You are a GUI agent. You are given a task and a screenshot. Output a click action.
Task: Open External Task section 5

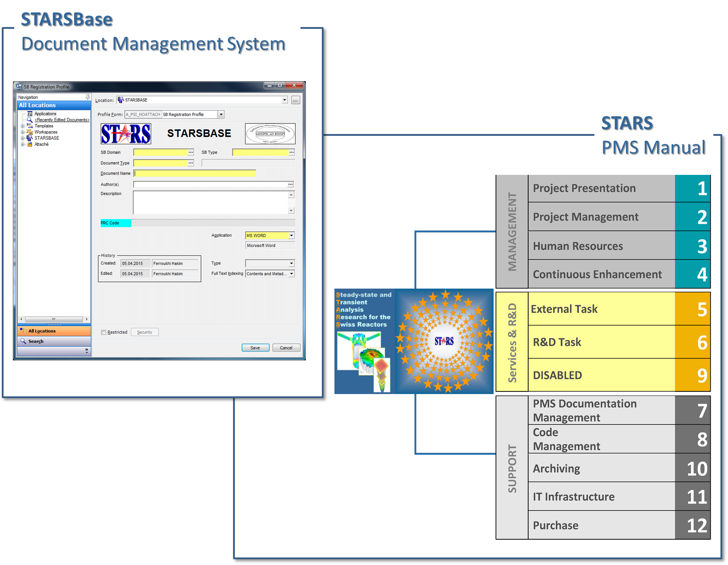[619, 309]
